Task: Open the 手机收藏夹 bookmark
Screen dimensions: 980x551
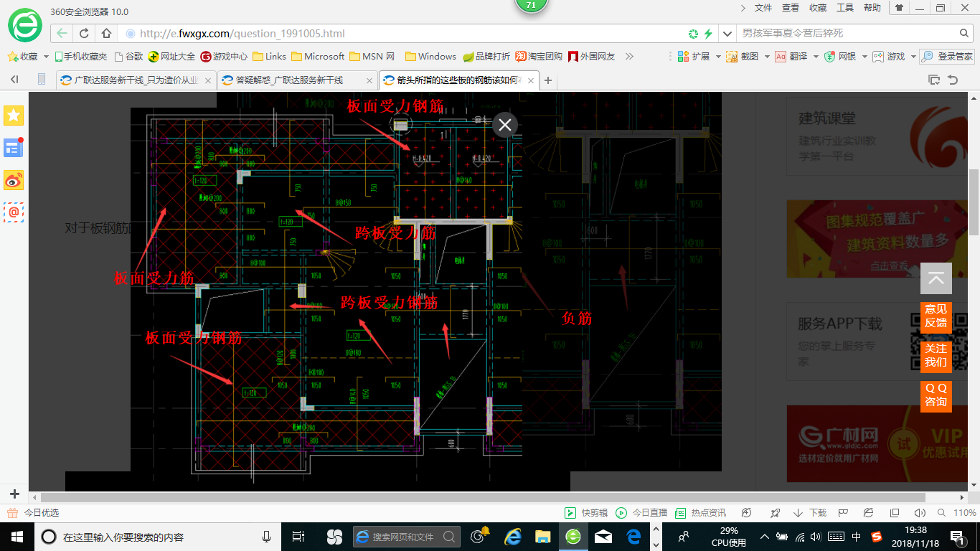Action: (x=80, y=56)
